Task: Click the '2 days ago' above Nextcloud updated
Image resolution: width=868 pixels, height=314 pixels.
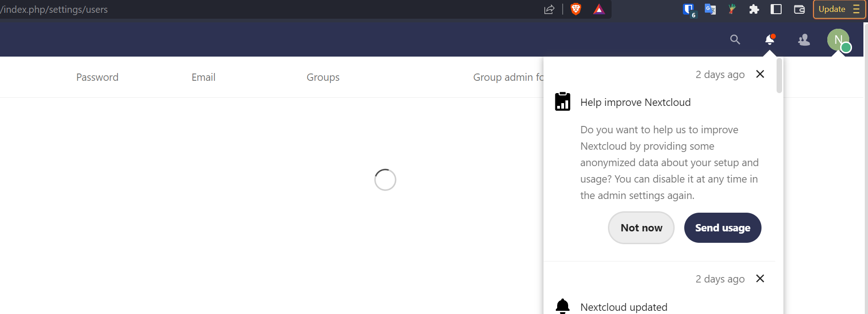Action: pos(720,279)
